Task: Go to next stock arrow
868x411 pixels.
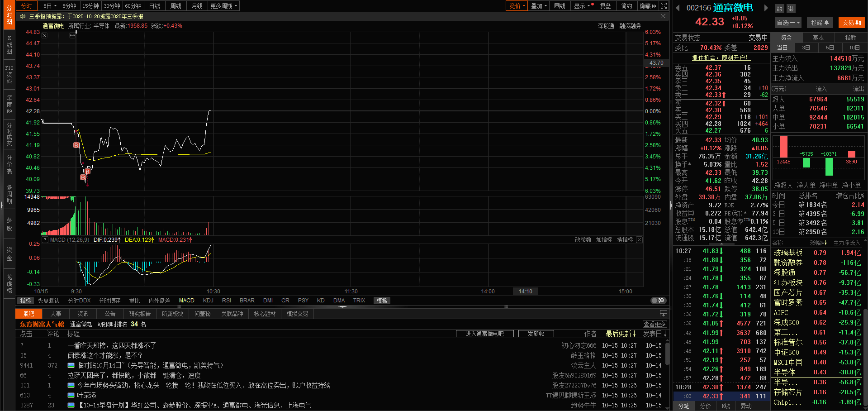Action: click(766, 8)
